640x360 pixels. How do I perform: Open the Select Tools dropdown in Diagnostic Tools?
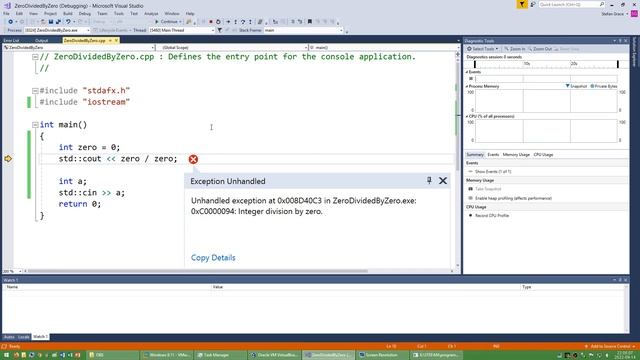(483, 49)
